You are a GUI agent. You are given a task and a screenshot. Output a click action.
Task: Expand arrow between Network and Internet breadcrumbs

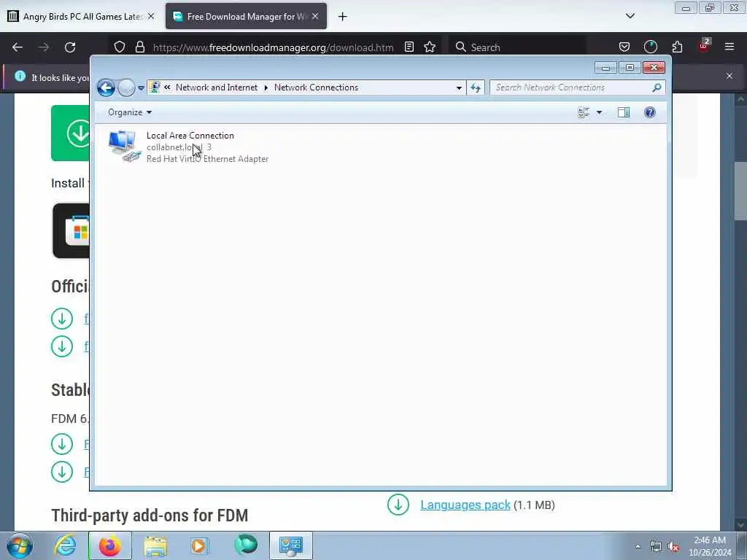266,87
